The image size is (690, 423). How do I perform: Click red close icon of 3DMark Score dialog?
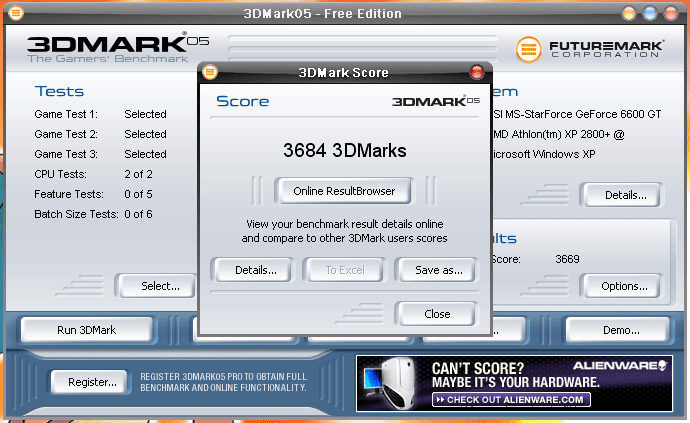click(x=477, y=72)
